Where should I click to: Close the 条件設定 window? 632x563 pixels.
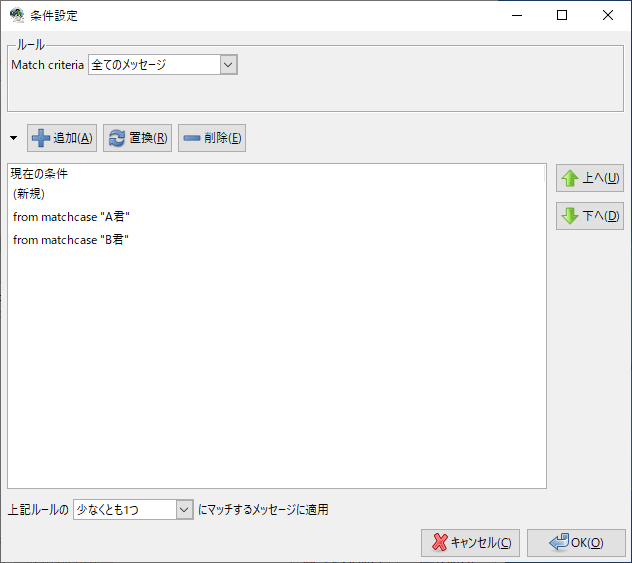tap(608, 15)
